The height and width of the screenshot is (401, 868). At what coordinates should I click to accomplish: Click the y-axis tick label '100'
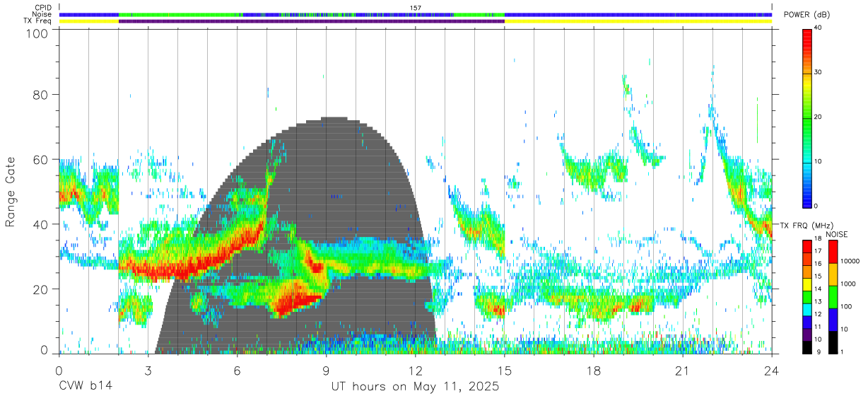37,33
